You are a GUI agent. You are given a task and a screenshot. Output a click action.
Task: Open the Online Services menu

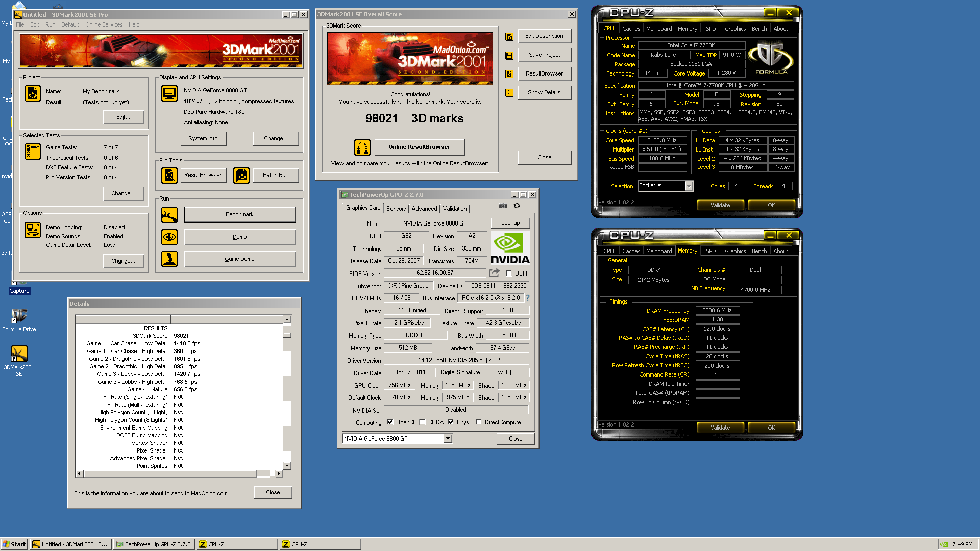click(x=104, y=24)
